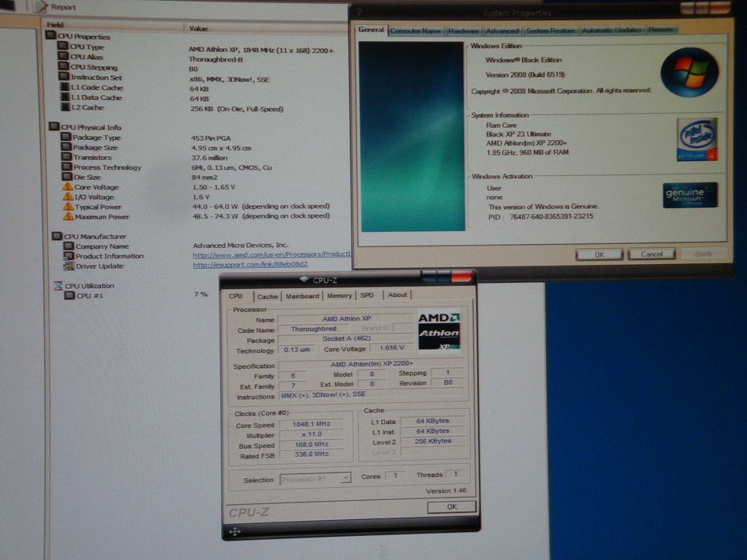The width and height of the screenshot is (747, 560).
Task: Click the CPU Alias row icon
Action: 63,56
